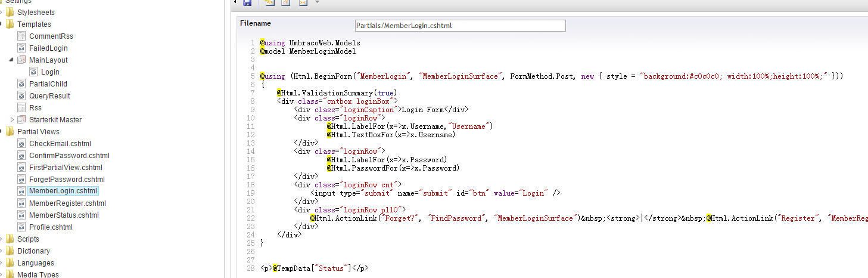Click line number 5 in the gutter

coord(253,76)
